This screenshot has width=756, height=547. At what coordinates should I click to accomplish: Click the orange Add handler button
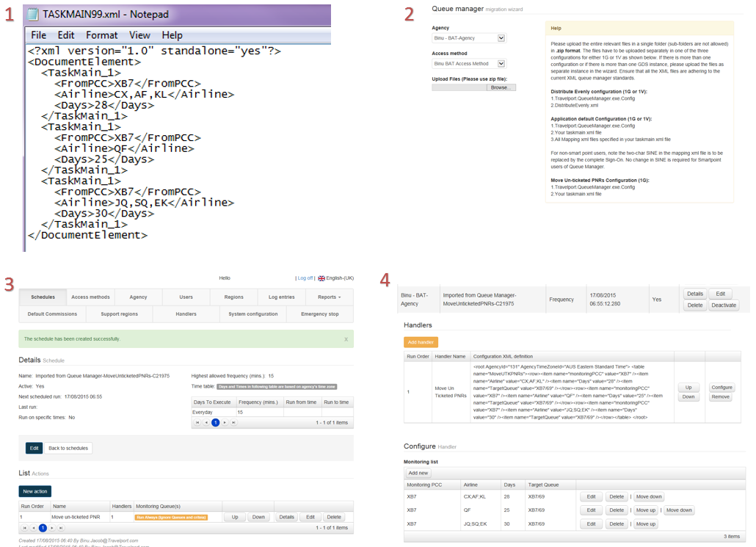click(x=421, y=342)
